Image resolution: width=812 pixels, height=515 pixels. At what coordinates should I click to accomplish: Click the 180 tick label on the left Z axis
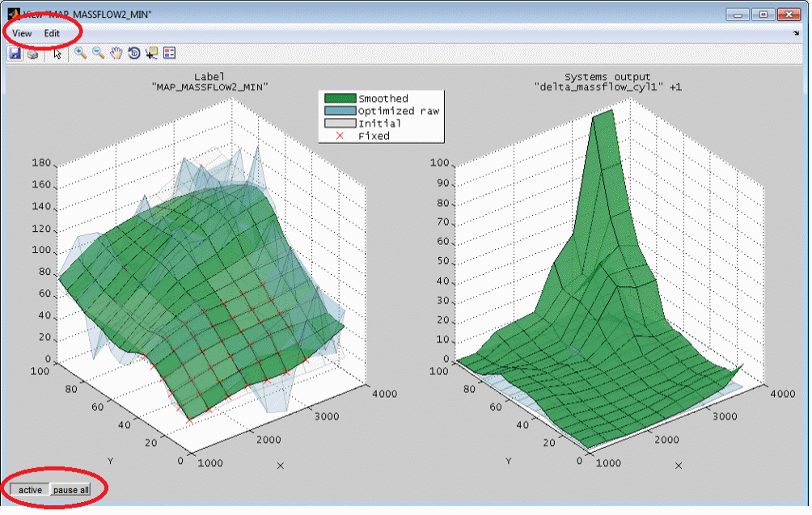click(x=41, y=163)
